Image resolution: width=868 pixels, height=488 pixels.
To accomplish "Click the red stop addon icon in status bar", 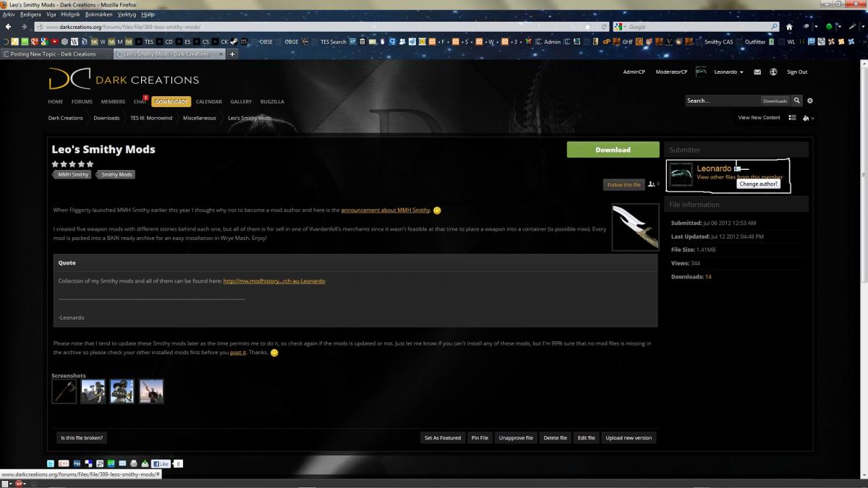I will 18,483.
